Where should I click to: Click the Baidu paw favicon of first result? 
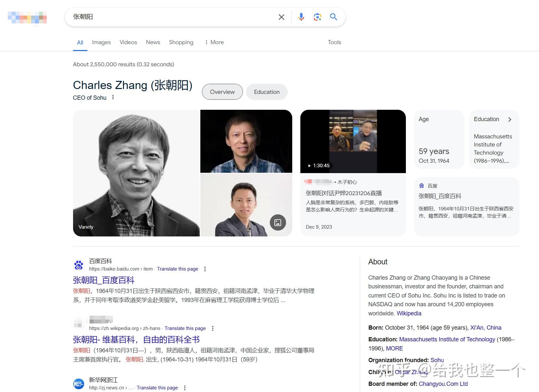[79, 265]
